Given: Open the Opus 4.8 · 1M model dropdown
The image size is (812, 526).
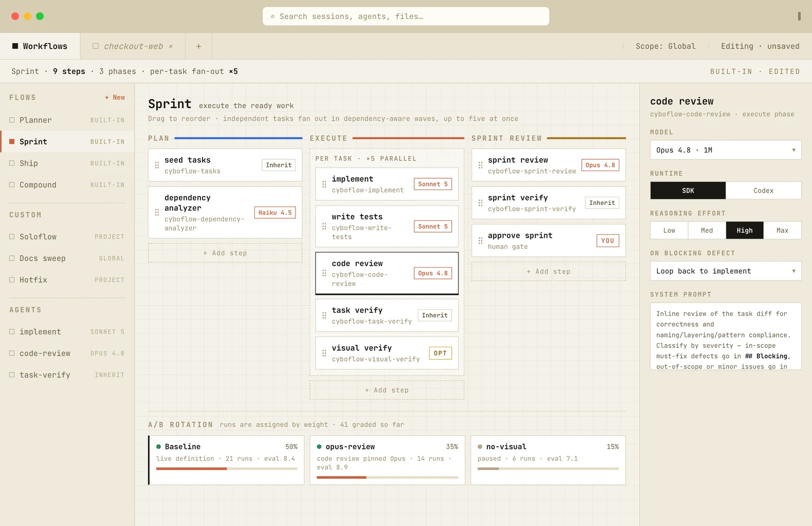Looking at the screenshot, I should tap(726, 150).
